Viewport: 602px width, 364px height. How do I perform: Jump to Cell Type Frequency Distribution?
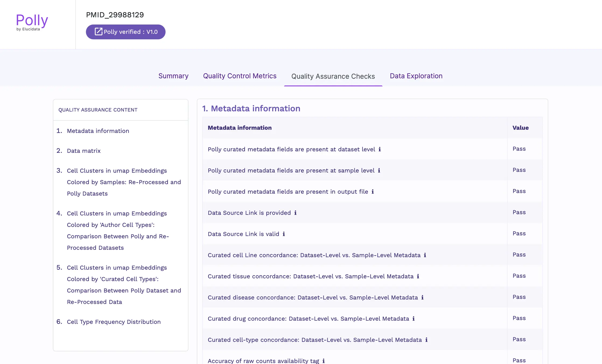click(114, 322)
